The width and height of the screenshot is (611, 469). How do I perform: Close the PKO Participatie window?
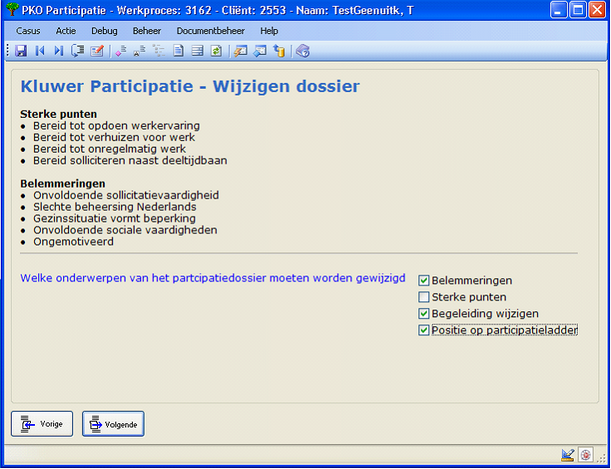[597, 10]
